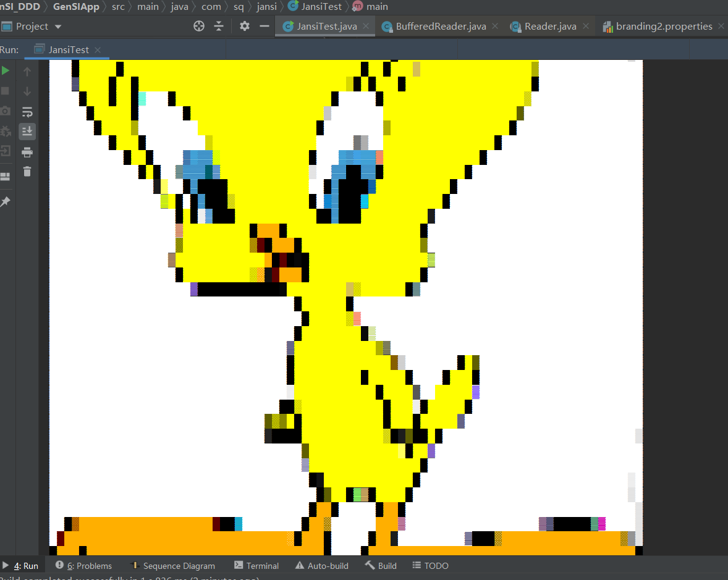The height and width of the screenshot is (580, 728).
Task: Click sq in the breadcrumb path
Action: pos(239,7)
